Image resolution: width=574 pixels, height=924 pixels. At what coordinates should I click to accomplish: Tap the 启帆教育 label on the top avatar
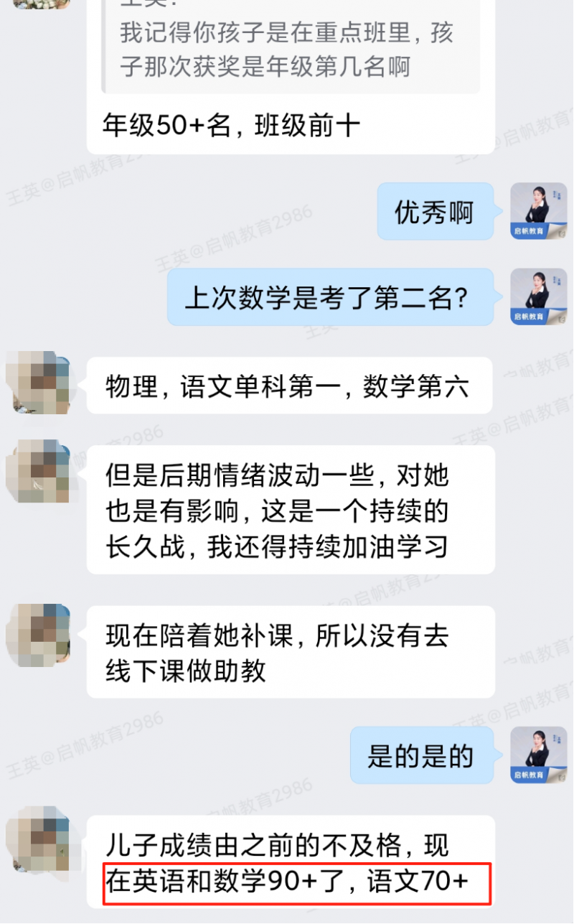click(x=530, y=231)
